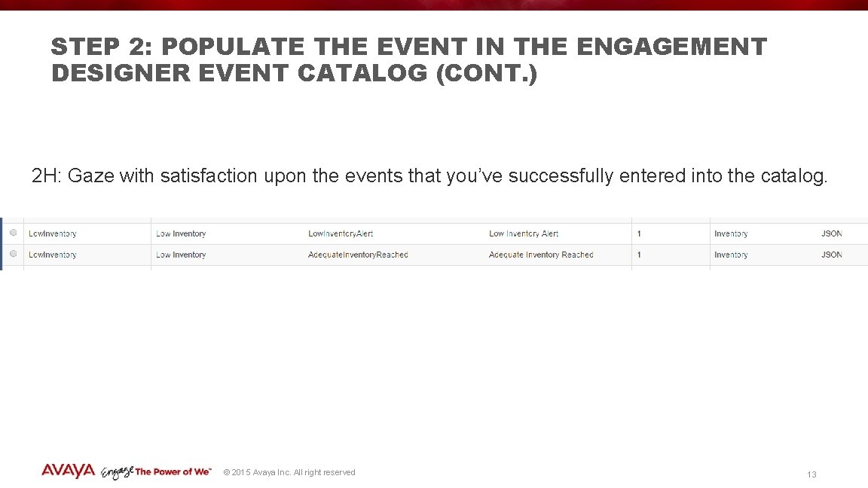
Task: Select the JSON type icon on AdequateInventoryReached row
Action: tap(831, 255)
